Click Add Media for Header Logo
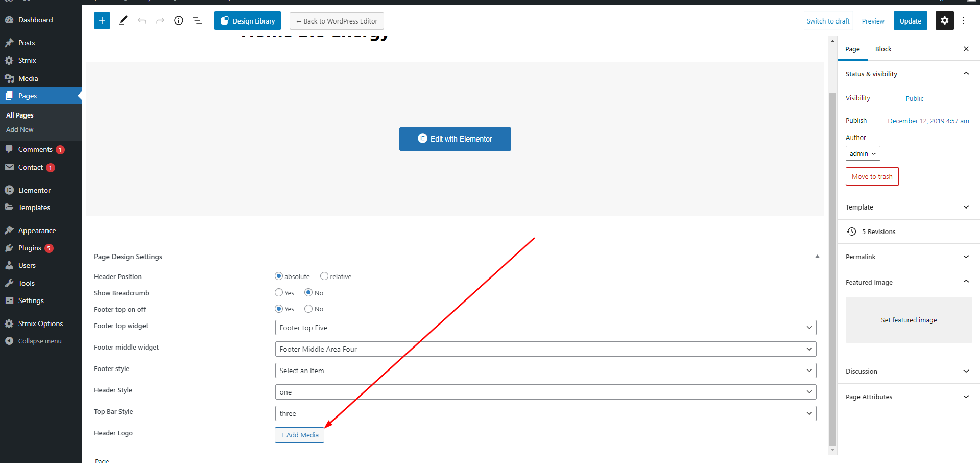 click(299, 435)
